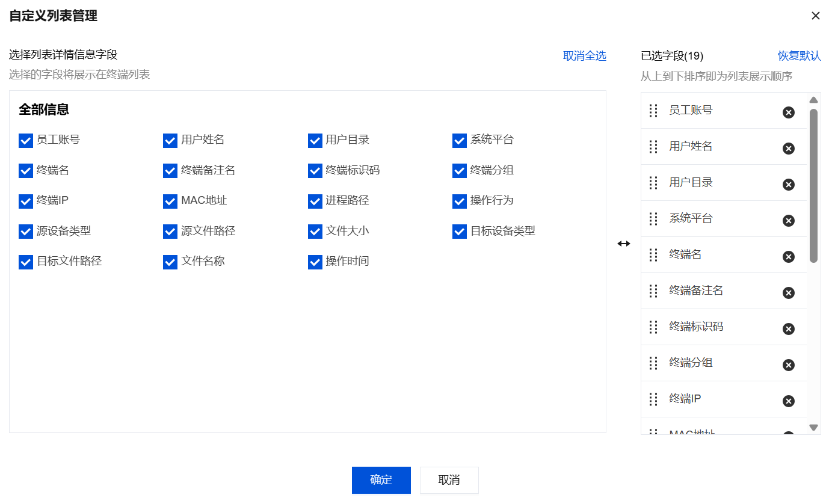The image size is (832, 504).
Task: Click the drag handle for 用户目录
Action: [653, 183]
